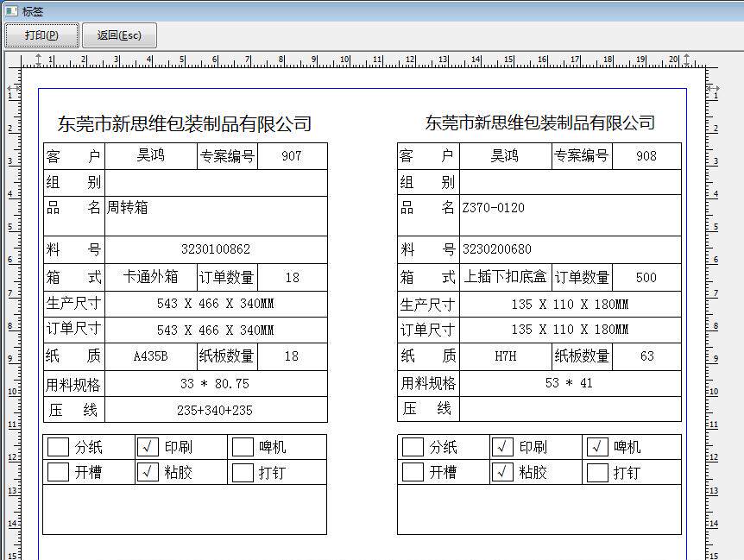Click the empty 压线 field on label 908
The height and width of the screenshot is (560, 744).
(571, 409)
